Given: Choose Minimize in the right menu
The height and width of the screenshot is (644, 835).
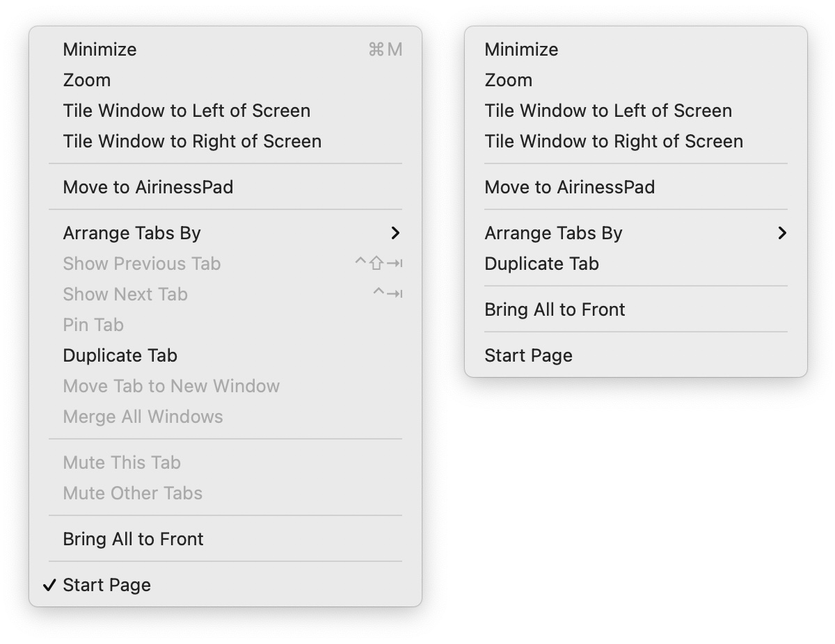Looking at the screenshot, I should [x=636, y=49].
